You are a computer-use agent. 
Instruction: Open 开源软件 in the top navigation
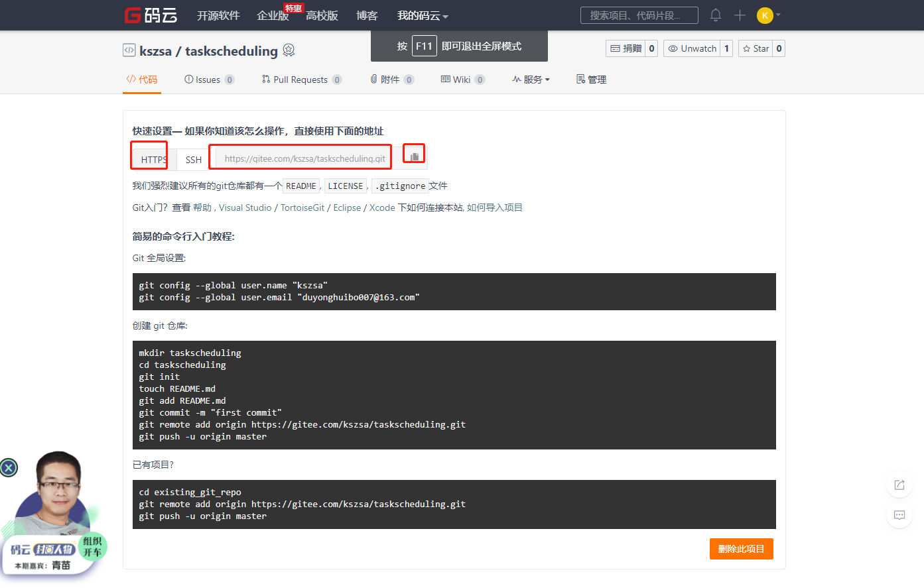click(x=218, y=15)
